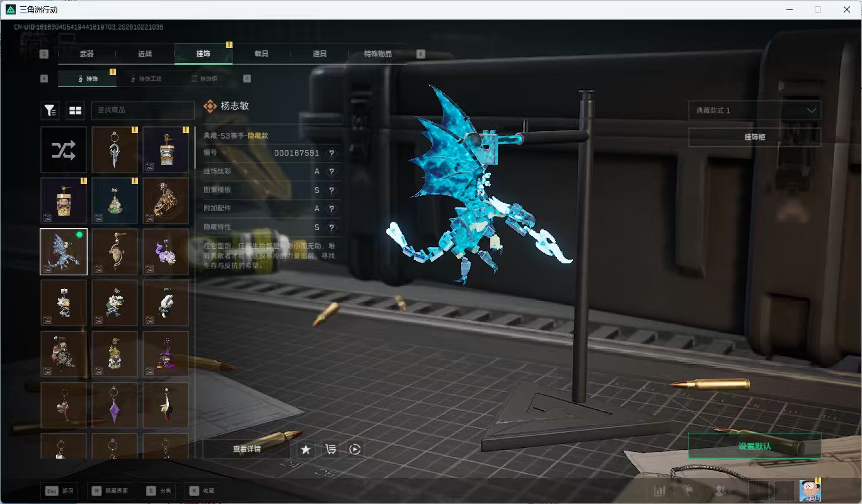
Task: Show help for 编号 serial number
Action: (331, 153)
